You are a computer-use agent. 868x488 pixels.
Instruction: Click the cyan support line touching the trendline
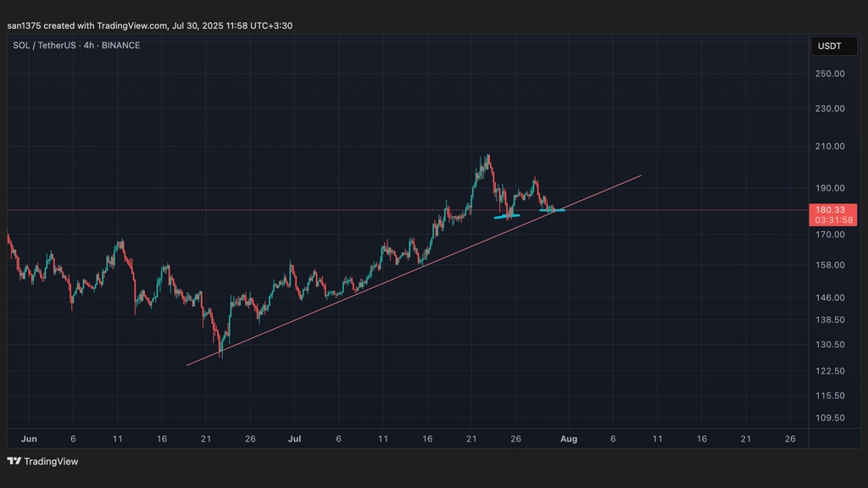tap(552, 210)
